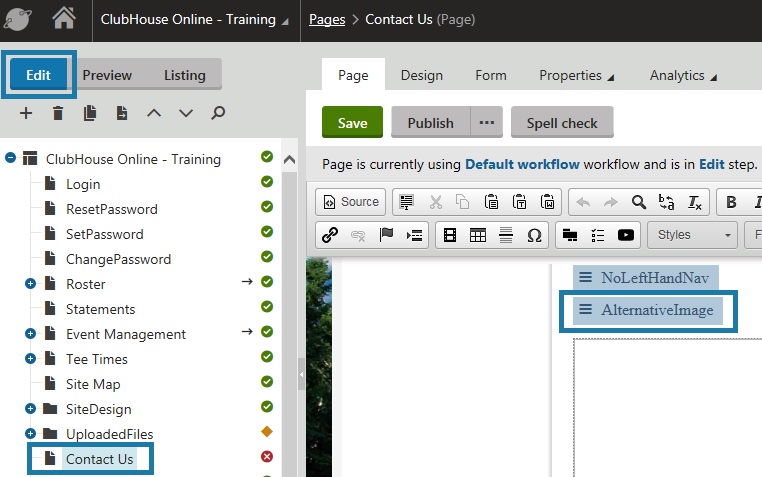Open the Styles dropdown
Viewport: 762px width, 477px height.
tap(692, 235)
